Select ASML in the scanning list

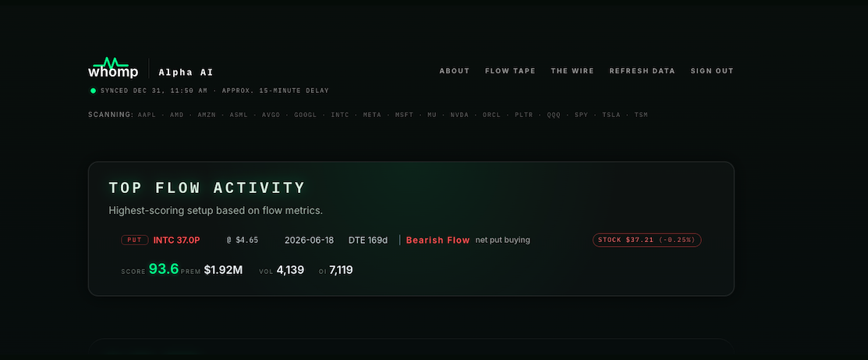[x=239, y=115]
